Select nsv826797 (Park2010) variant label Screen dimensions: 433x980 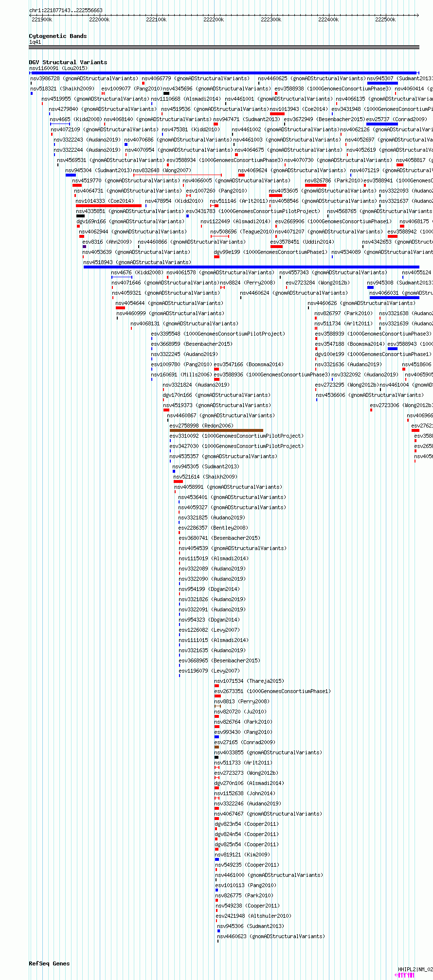343,313
